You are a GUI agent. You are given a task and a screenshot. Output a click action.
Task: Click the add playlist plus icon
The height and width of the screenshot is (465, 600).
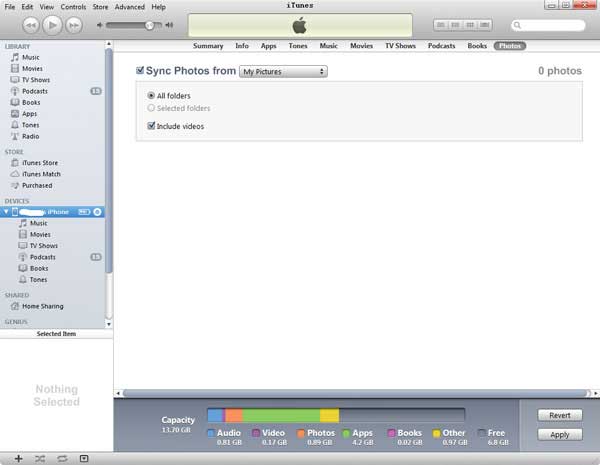pyautogui.click(x=18, y=458)
